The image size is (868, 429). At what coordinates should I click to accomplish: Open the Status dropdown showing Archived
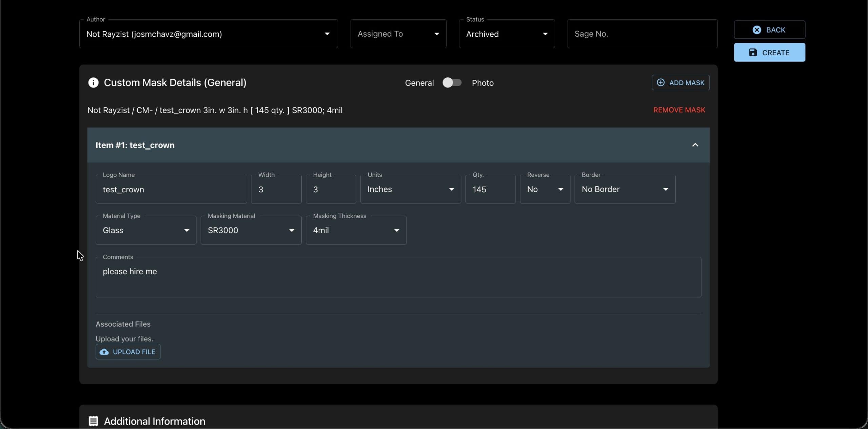[507, 34]
